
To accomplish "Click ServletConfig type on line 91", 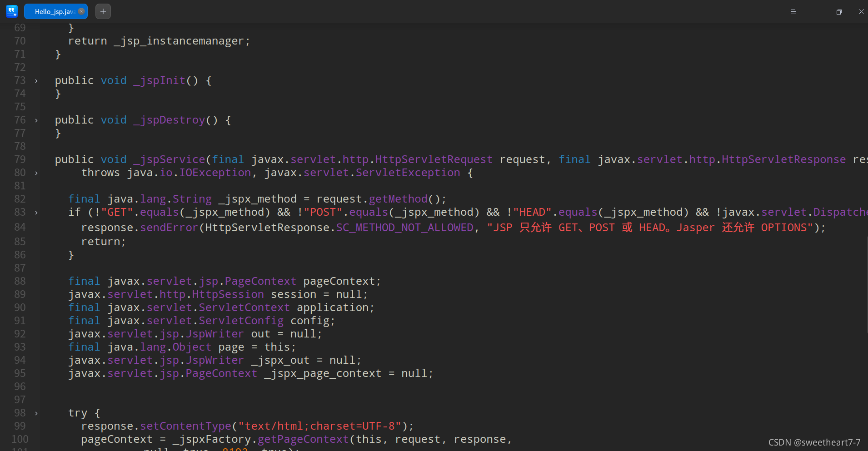I will 241,321.
